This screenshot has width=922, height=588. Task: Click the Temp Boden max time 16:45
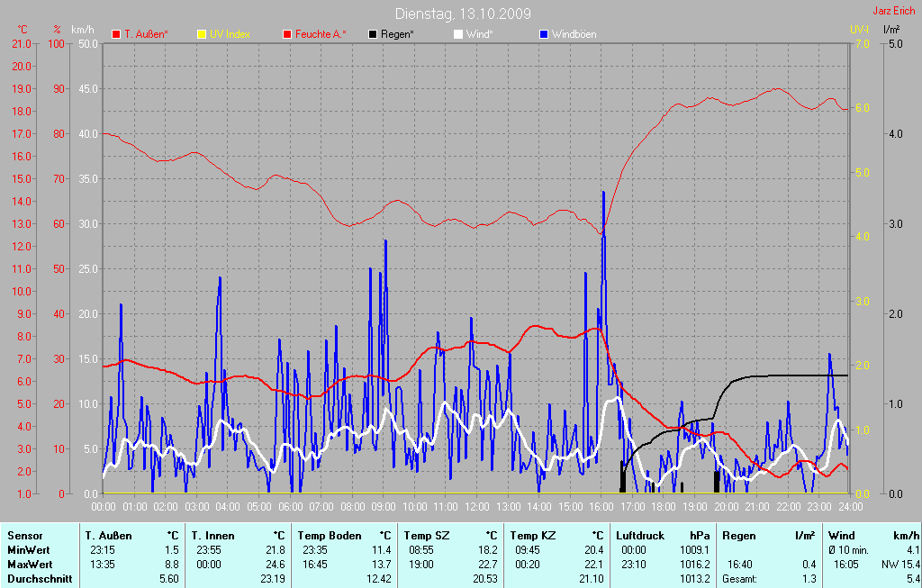[x=314, y=565]
